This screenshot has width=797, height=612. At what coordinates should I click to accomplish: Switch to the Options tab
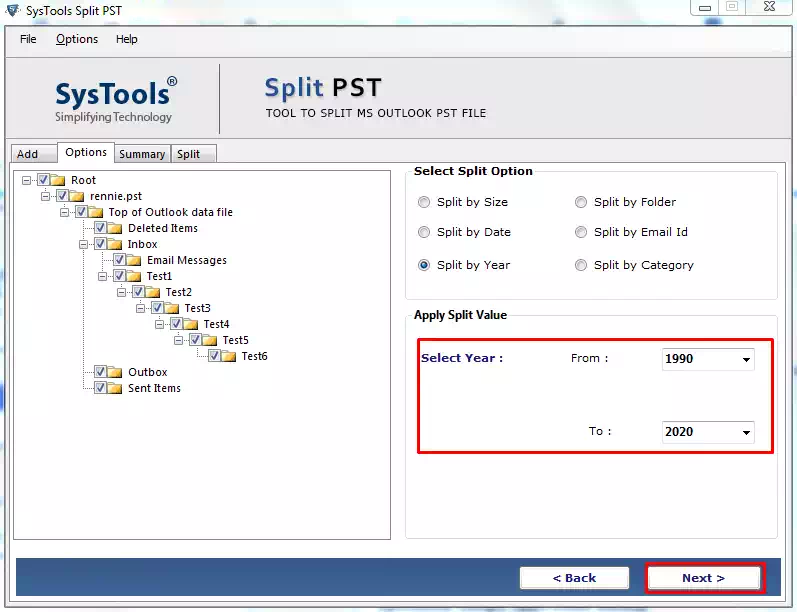pyautogui.click(x=86, y=152)
